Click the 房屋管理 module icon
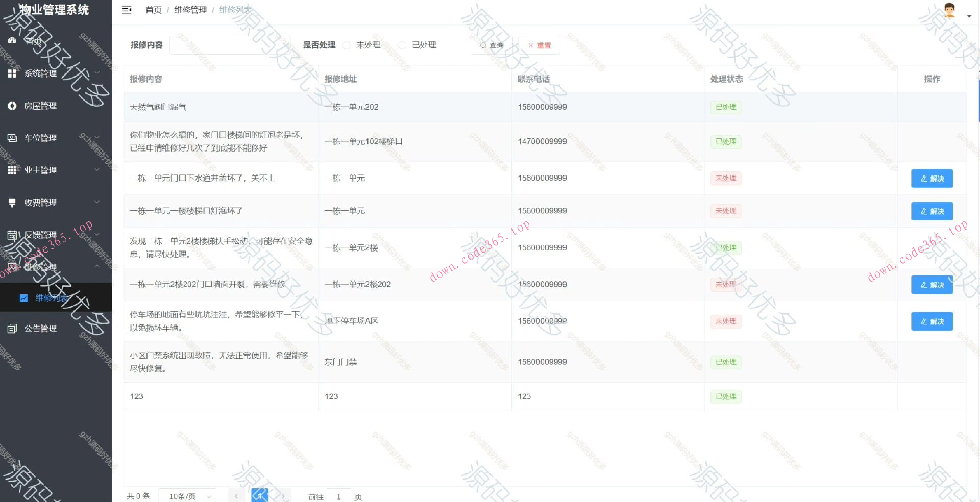This screenshot has height=502, width=980. (13, 106)
